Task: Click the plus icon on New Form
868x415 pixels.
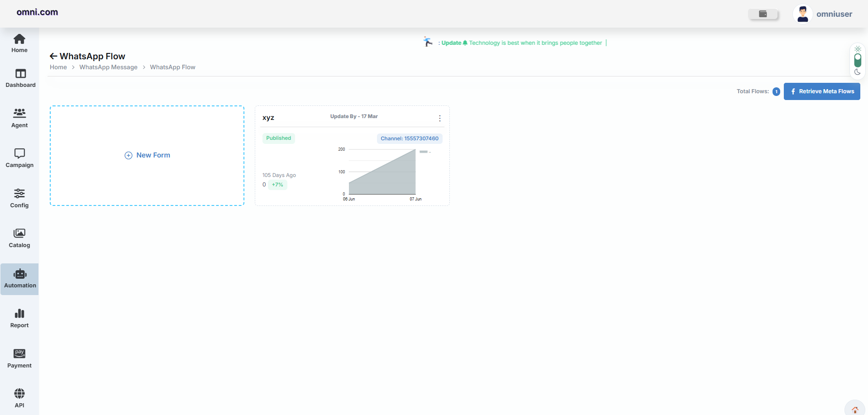Action: [129, 155]
